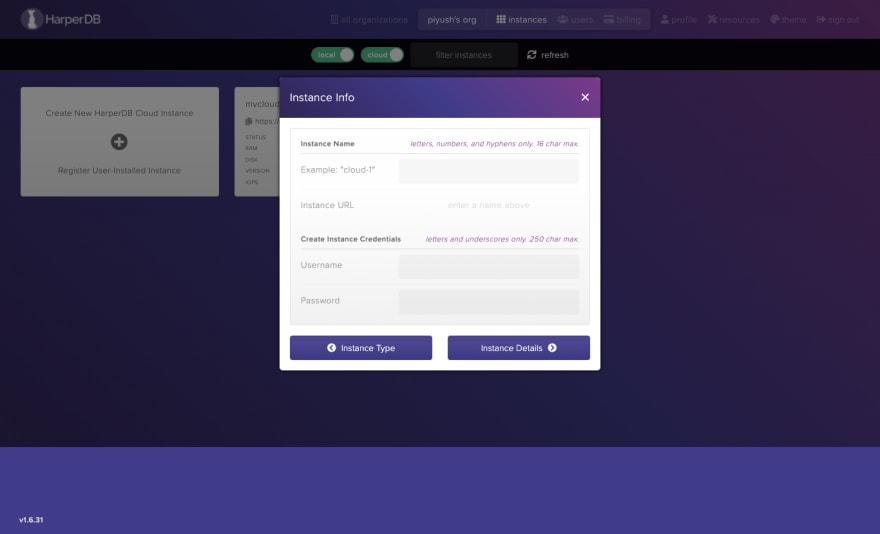This screenshot has height=534, width=880.
Task: Click the profile person icon
Action: [664, 19]
